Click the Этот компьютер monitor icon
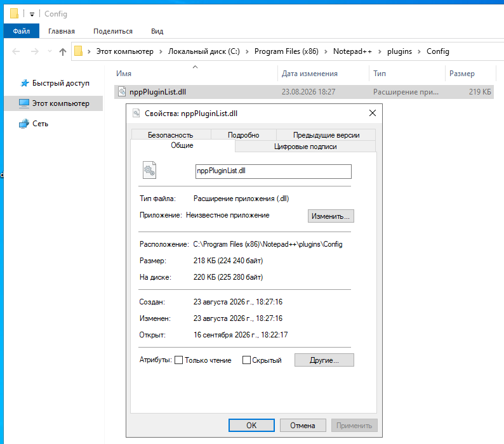 click(24, 103)
